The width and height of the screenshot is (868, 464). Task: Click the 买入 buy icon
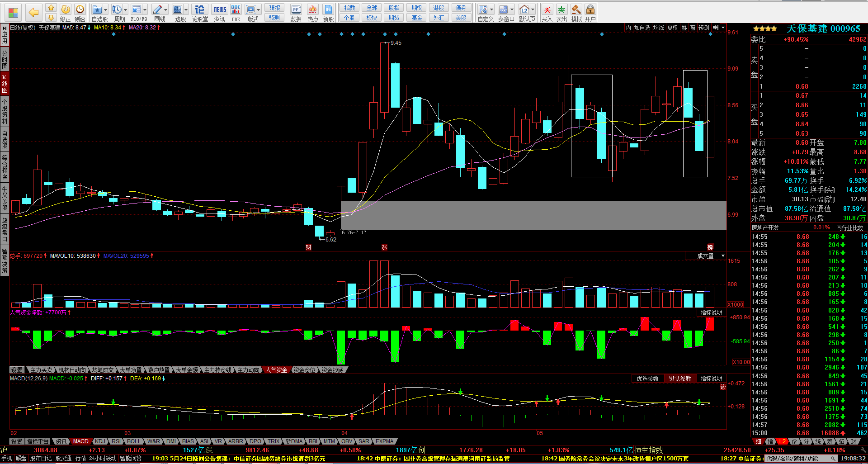(547, 12)
